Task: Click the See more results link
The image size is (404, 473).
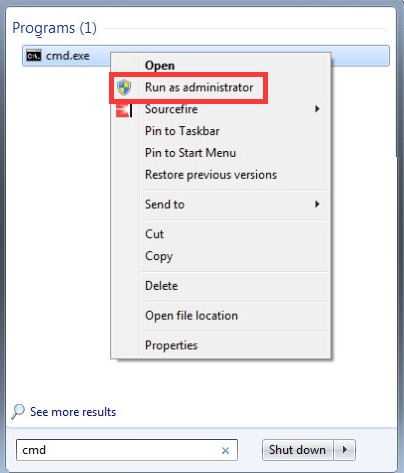Action: (x=73, y=412)
